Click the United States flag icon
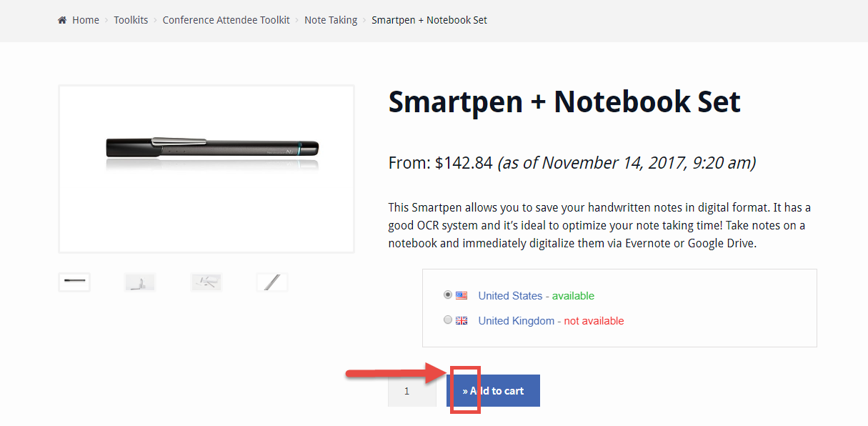 click(462, 294)
